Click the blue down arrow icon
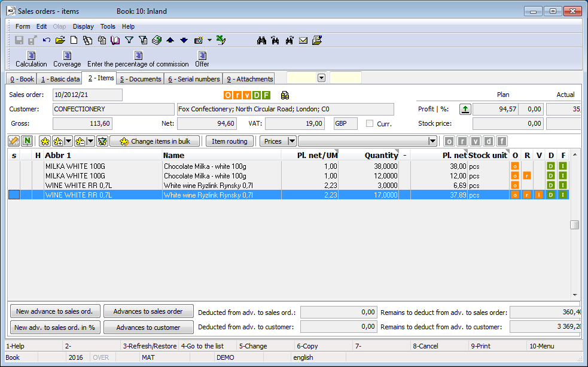The height and width of the screenshot is (367, 588). 184,40
